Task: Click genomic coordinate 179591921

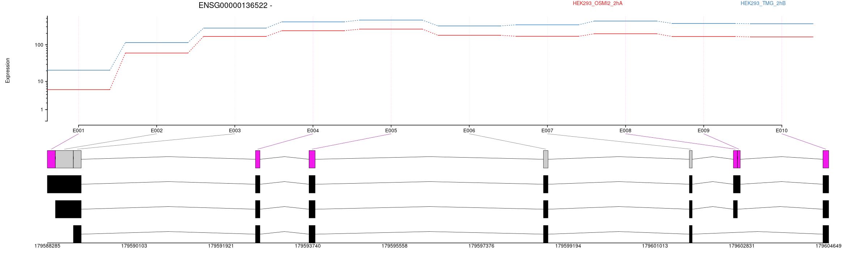Action: 221,246
